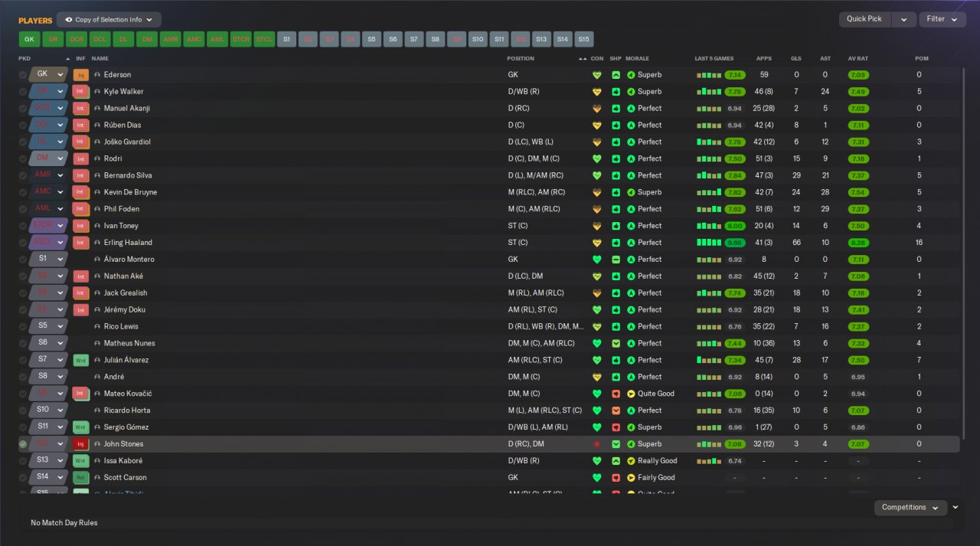
Task: Click Mateo Kovačić's yellow morale icon
Action: 631,394
